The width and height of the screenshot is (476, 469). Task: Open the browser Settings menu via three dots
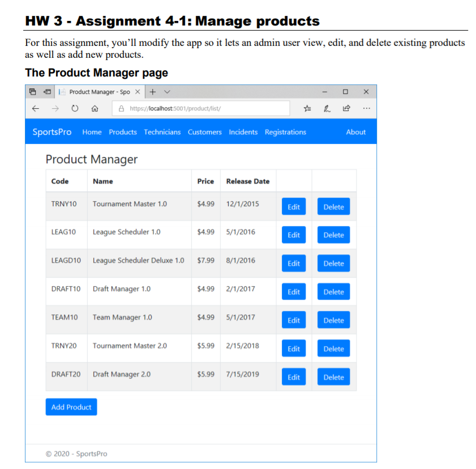pos(366,108)
